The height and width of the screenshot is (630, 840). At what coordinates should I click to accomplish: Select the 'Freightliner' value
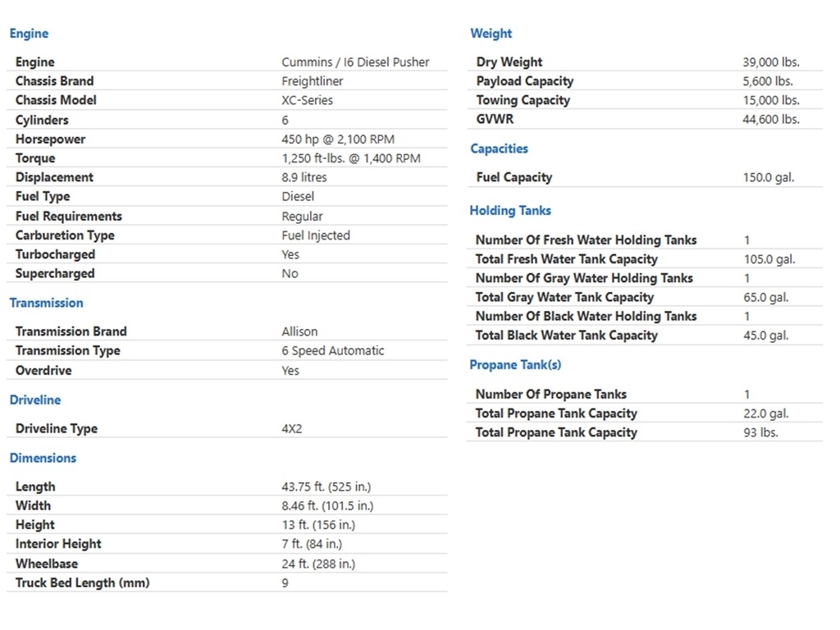[x=313, y=81]
